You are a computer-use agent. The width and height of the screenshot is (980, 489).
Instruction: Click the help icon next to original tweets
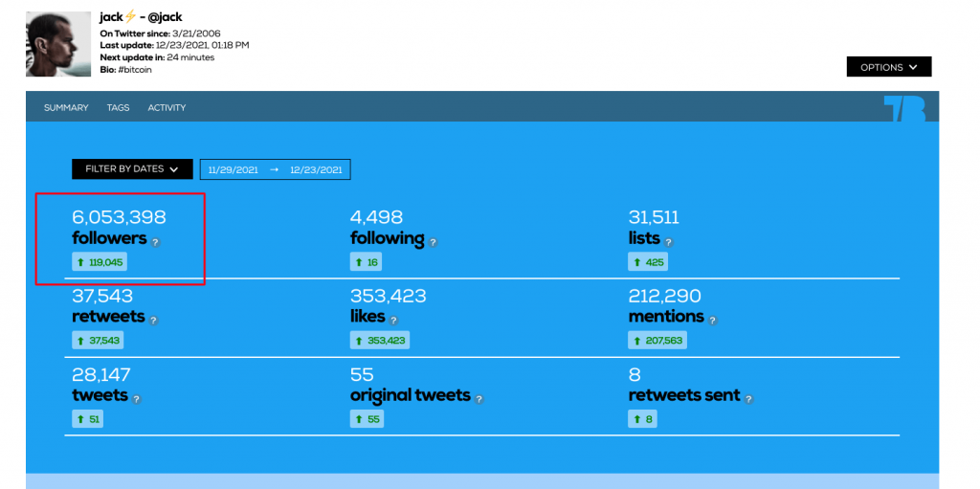(479, 399)
